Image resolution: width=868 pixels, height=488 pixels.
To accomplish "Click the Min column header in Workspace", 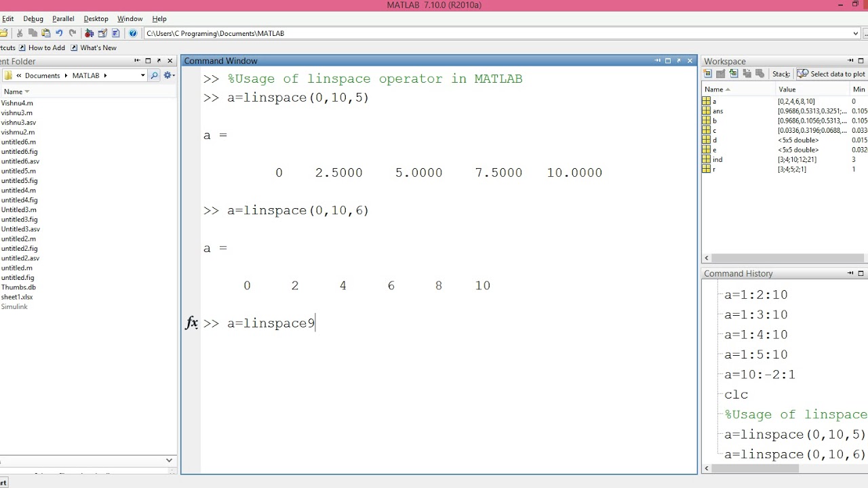I will pos(859,89).
